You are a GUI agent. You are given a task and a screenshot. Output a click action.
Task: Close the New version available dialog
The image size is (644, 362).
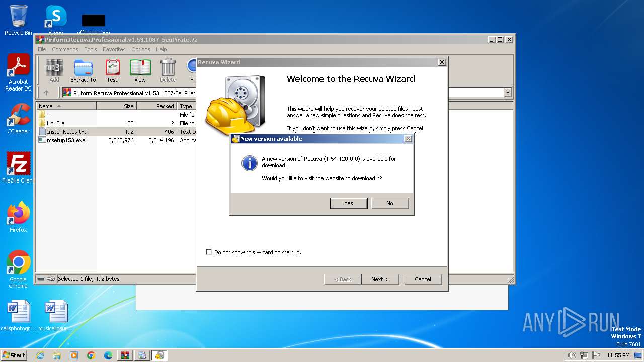point(408,139)
